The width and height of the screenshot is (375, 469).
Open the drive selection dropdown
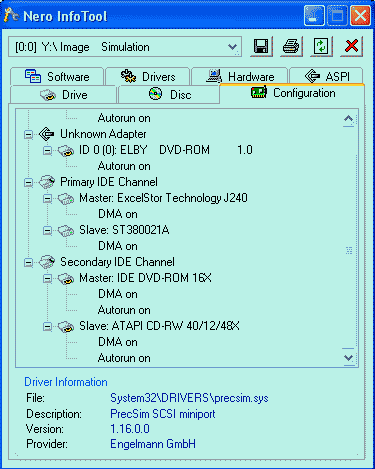click(x=233, y=47)
